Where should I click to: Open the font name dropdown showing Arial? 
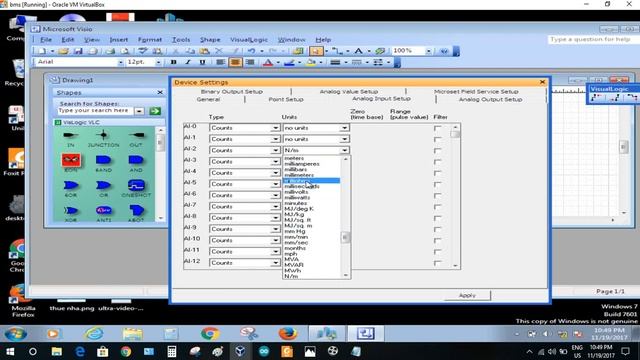coord(120,62)
